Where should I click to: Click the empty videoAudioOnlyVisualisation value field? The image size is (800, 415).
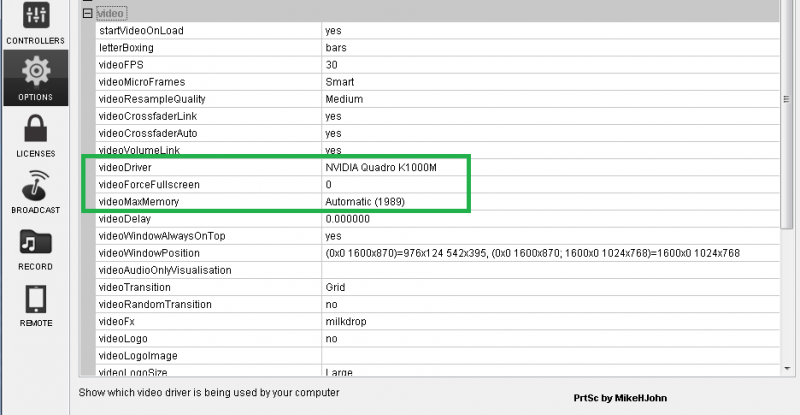click(x=551, y=270)
